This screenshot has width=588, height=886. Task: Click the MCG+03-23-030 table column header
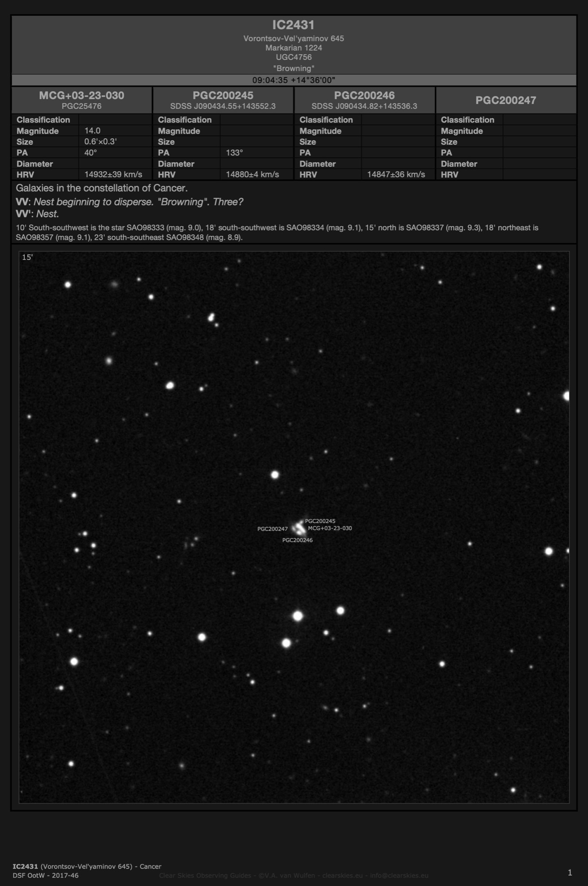[x=81, y=95]
